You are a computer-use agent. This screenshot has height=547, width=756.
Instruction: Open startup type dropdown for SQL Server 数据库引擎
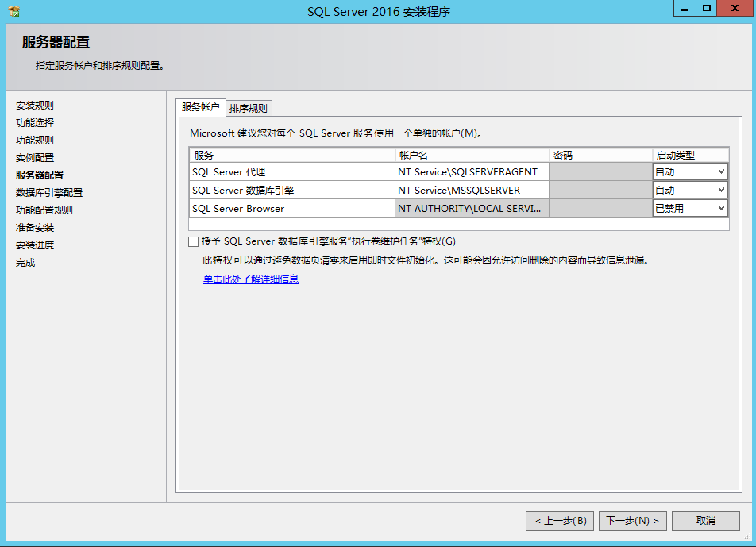coord(721,190)
